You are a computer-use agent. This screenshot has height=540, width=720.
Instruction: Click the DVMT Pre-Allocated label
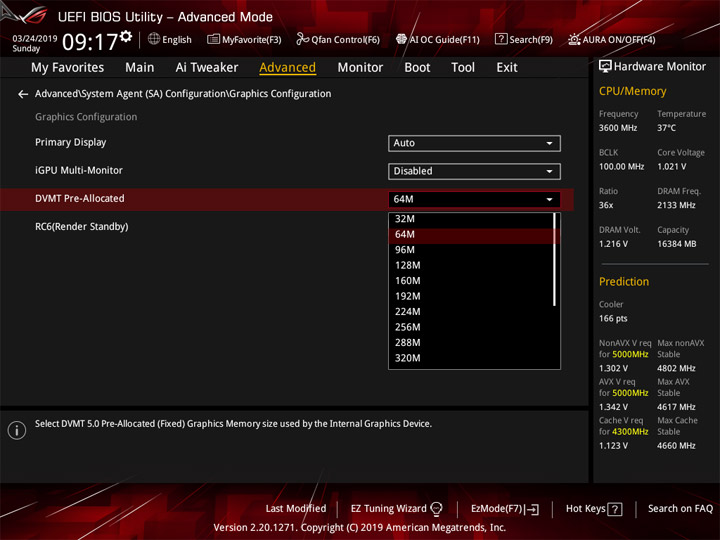coord(79,198)
